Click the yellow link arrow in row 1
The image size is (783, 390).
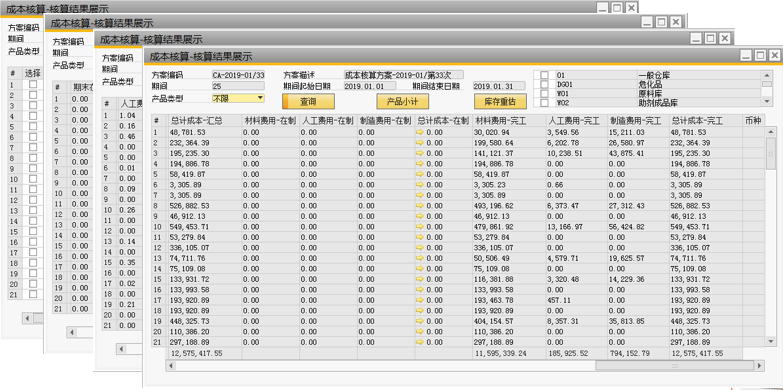coord(419,132)
